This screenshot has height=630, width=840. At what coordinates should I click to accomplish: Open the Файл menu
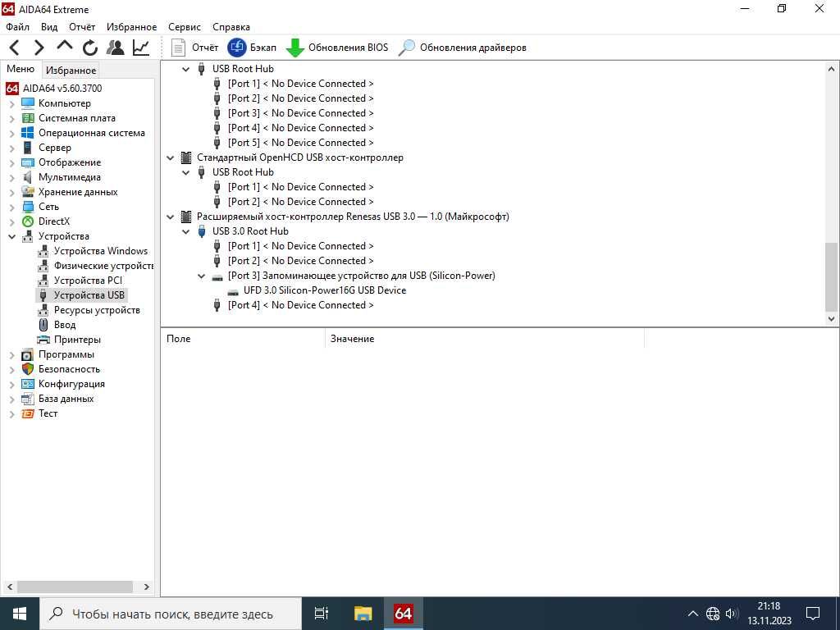(x=18, y=27)
